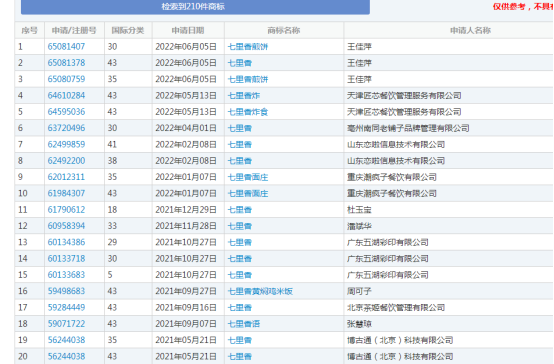
Task: Click the 申请人名称 column header
Action: [x=470, y=30]
